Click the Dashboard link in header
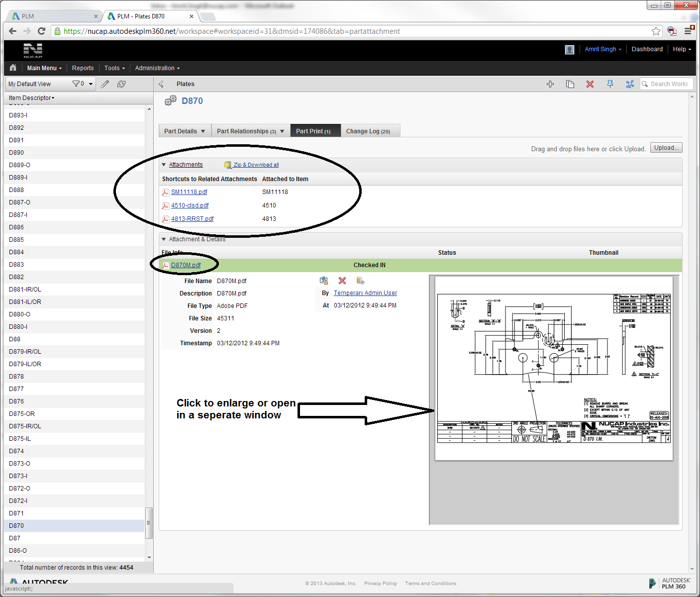700x597 pixels. (x=647, y=49)
